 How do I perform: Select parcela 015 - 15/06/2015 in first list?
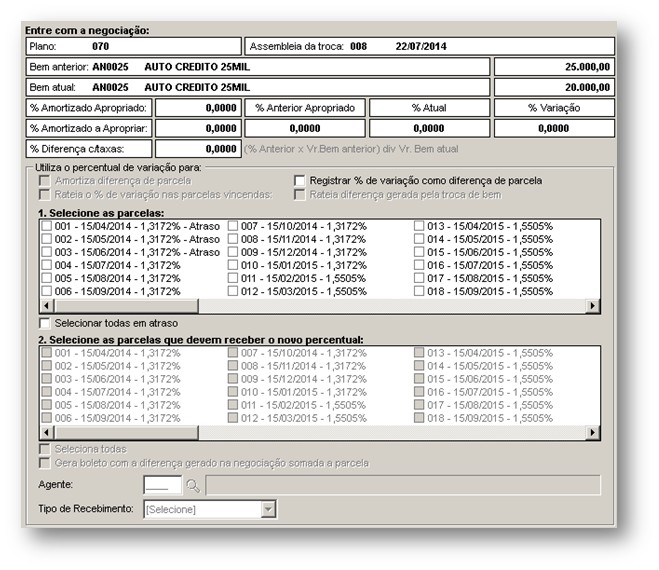419,252
